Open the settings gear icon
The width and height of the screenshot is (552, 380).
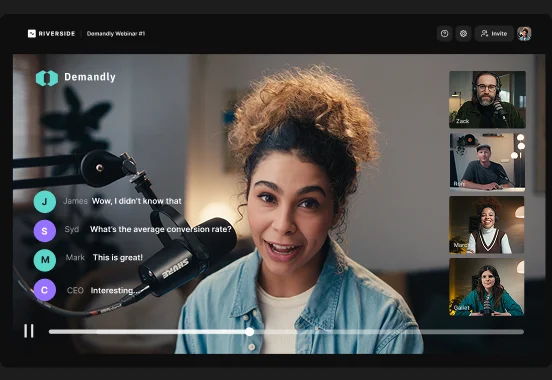pos(463,33)
